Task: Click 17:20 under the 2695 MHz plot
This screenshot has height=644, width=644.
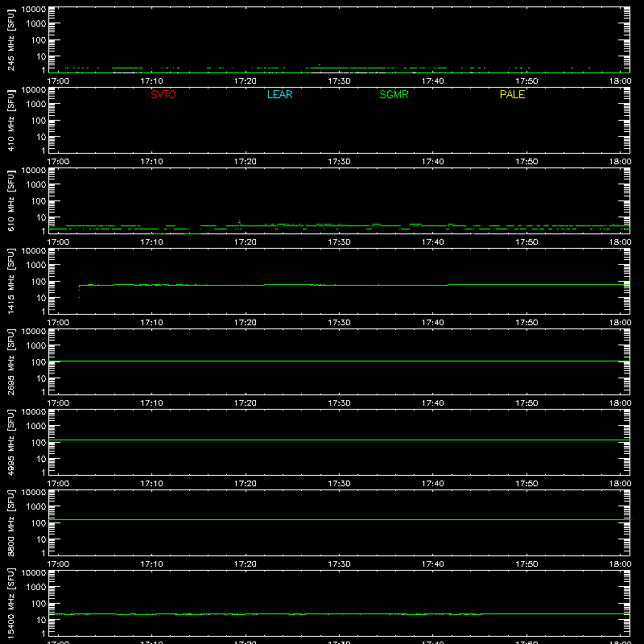Action: [246, 403]
